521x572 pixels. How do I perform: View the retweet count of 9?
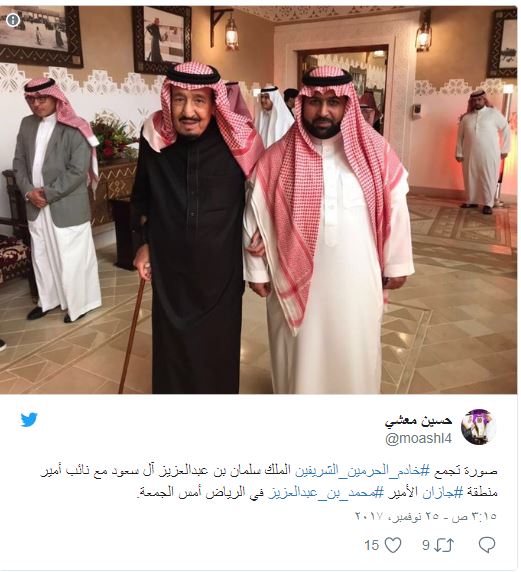pos(426,545)
